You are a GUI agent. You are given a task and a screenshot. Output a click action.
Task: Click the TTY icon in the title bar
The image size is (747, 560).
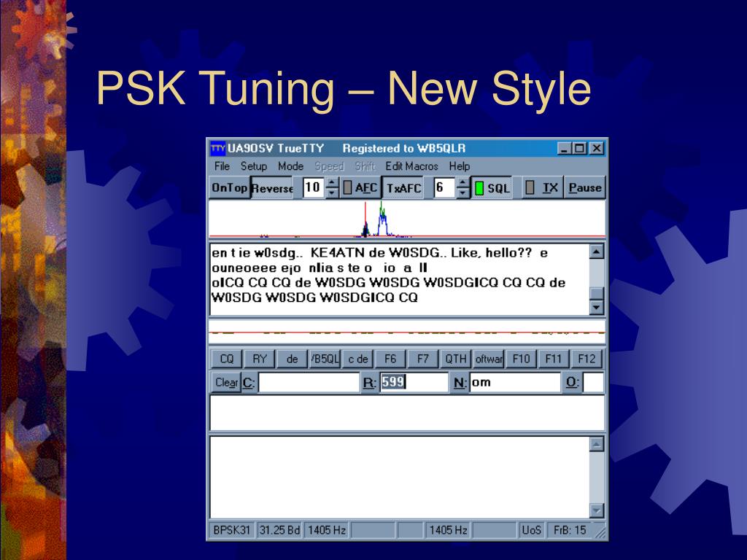point(217,148)
